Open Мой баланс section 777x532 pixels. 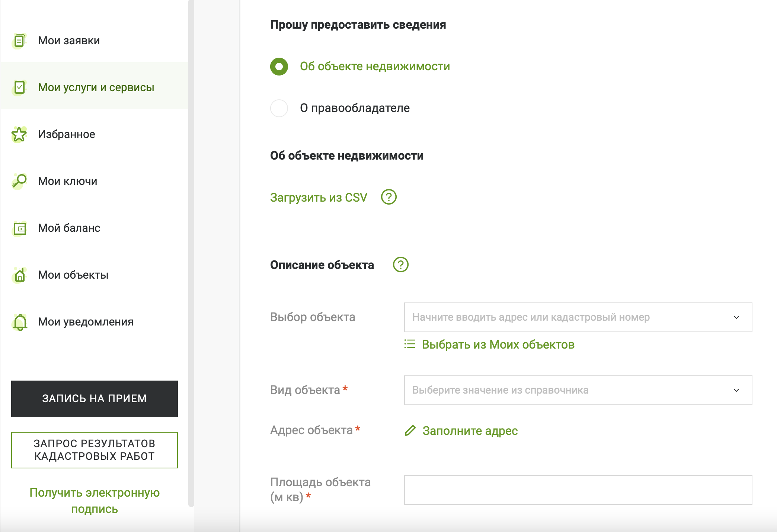coord(94,228)
